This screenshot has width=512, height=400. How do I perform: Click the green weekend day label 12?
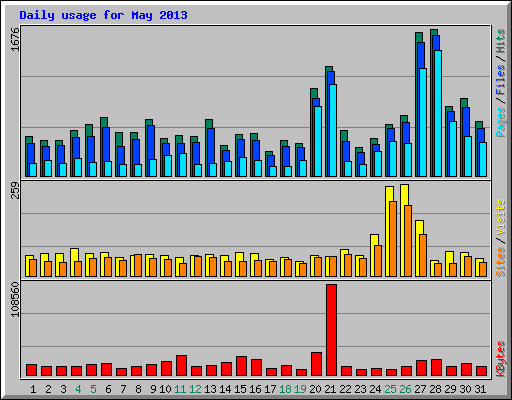point(195,389)
